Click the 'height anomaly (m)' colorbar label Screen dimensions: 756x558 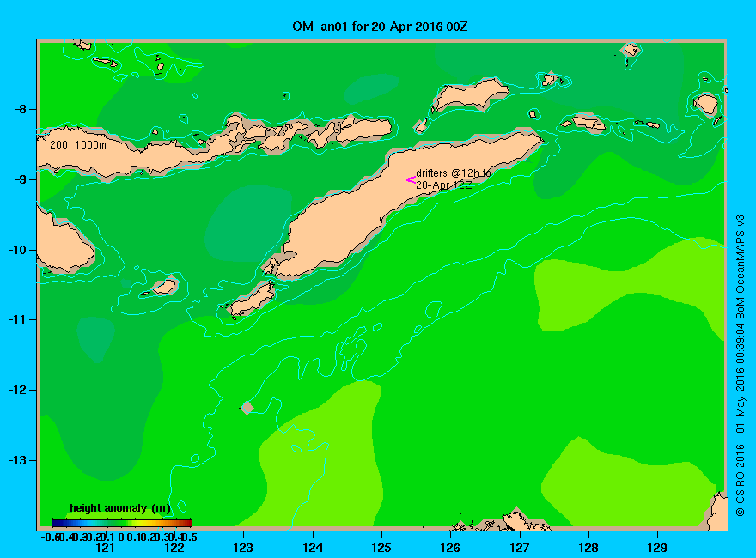[x=120, y=508]
